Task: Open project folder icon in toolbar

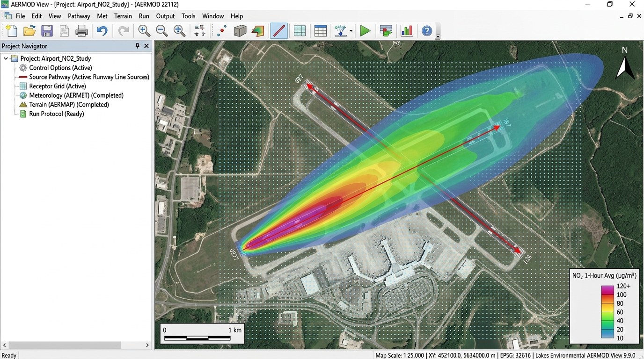Action: click(29, 31)
